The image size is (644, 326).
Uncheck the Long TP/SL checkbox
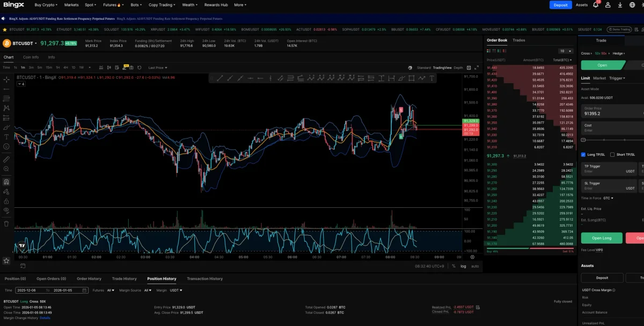[x=583, y=155]
